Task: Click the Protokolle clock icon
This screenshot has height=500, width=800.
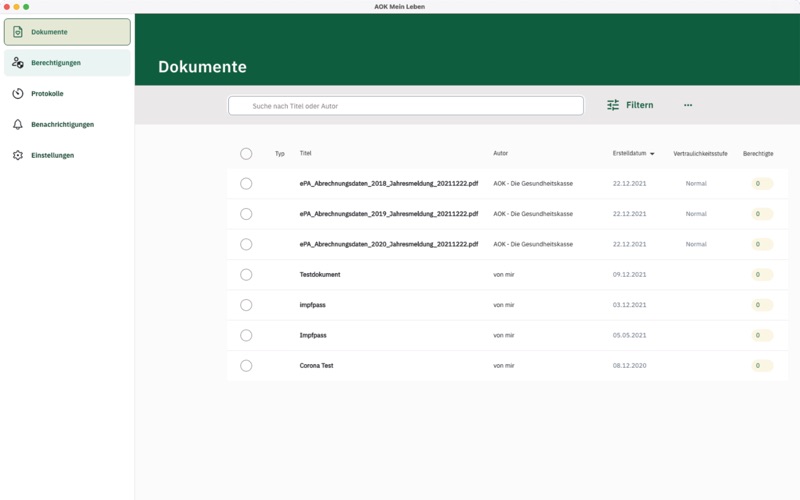Action: (x=18, y=93)
